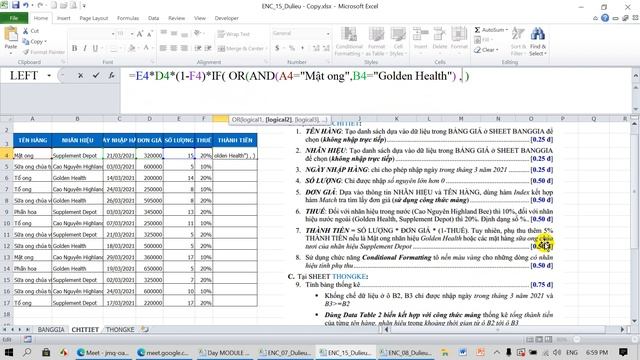Toggle Italic formatting button

point(84,48)
